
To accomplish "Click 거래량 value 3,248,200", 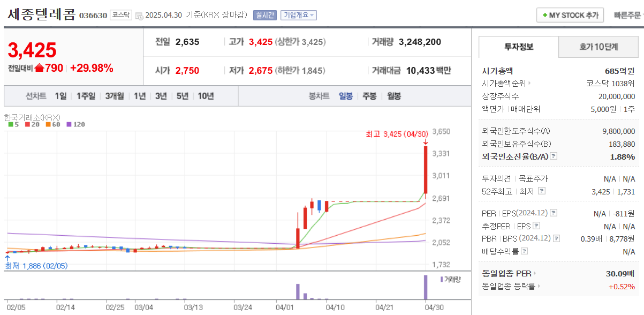I will pos(420,42).
